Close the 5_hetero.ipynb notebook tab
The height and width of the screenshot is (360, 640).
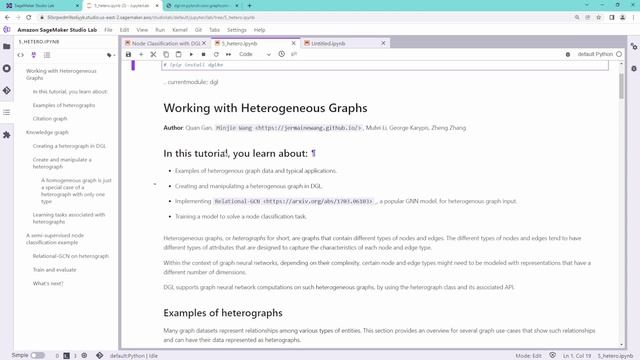point(293,43)
